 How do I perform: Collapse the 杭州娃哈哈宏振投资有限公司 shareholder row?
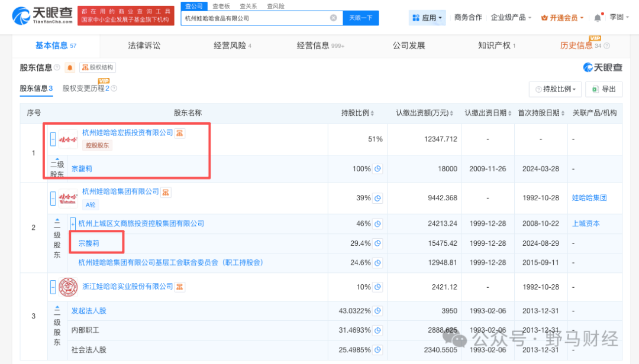pos(53,139)
